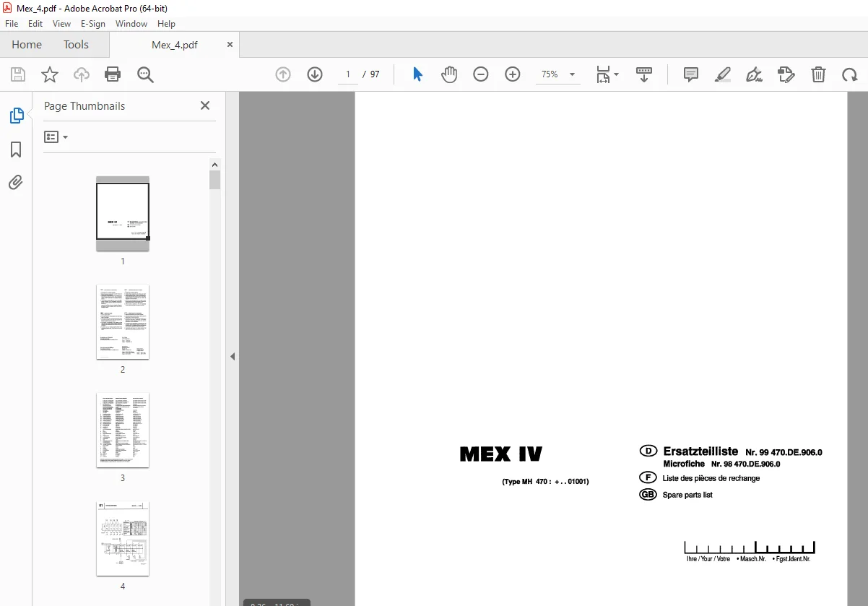The width and height of the screenshot is (868, 606).
Task: Select the Highlight text tool
Action: (723, 74)
